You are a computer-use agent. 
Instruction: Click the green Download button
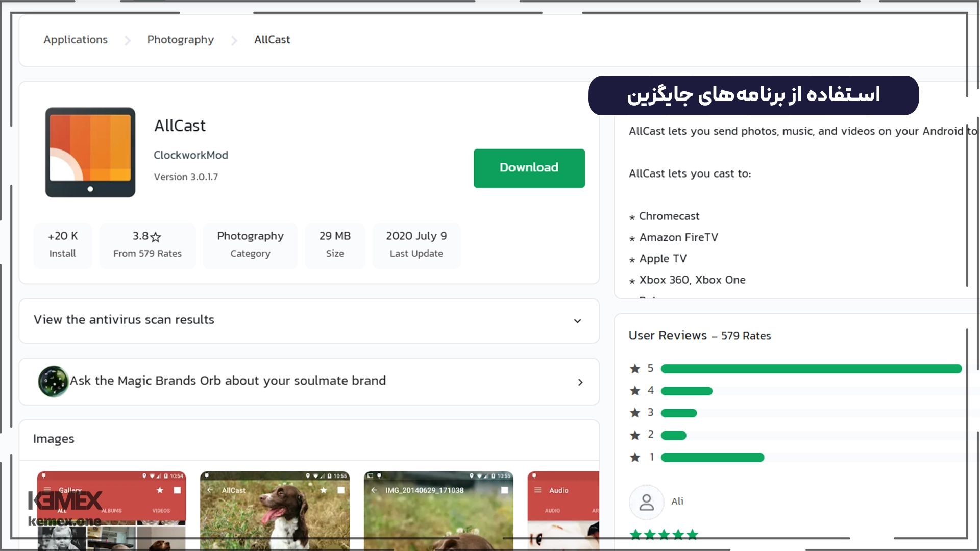pyautogui.click(x=529, y=168)
